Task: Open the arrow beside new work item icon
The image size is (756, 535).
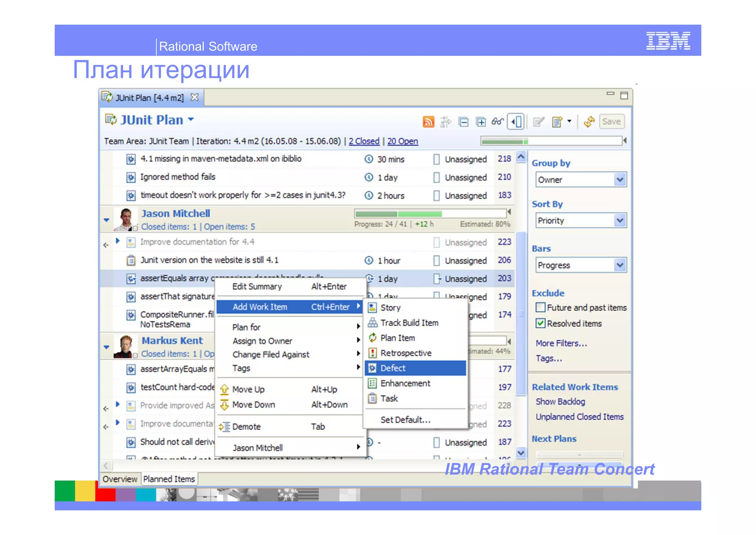Action: pyautogui.click(x=569, y=121)
